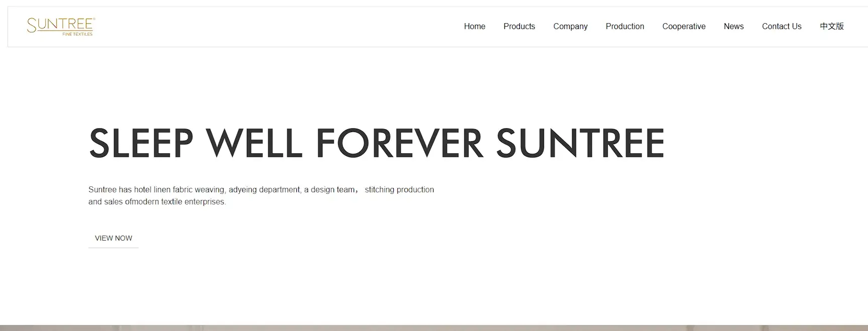Go to the Home page
Viewport: 868px width, 331px height.
pyautogui.click(x=474, y=27)
